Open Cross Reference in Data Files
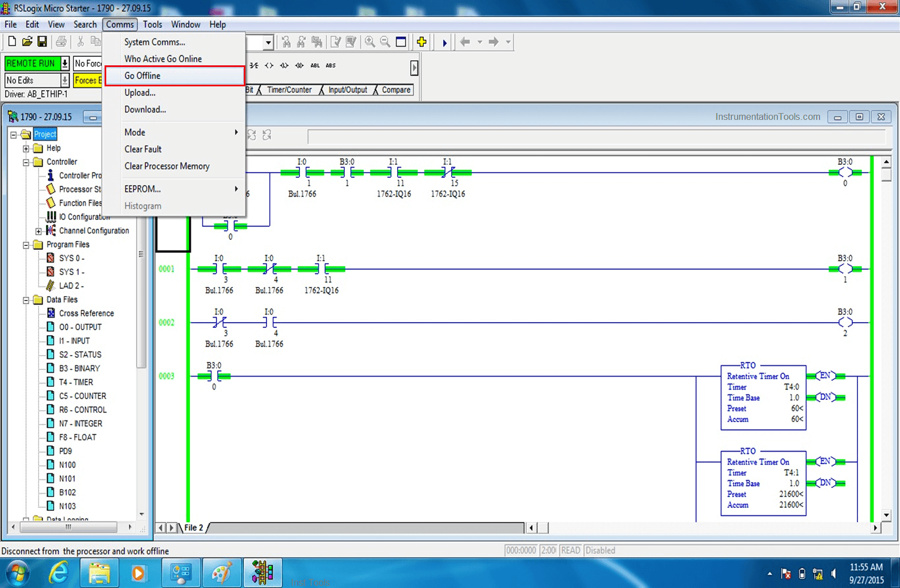Image resolution: width=900 pixels, height=588 pixels. coord(86,313)
